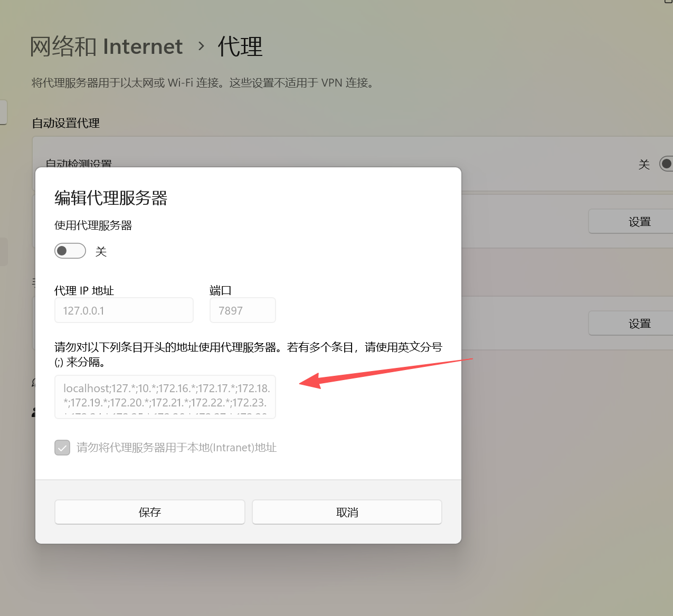Click the 代理 breadcrumb title
This screenshot has width=673, height=616.
[x=240, y=46]
